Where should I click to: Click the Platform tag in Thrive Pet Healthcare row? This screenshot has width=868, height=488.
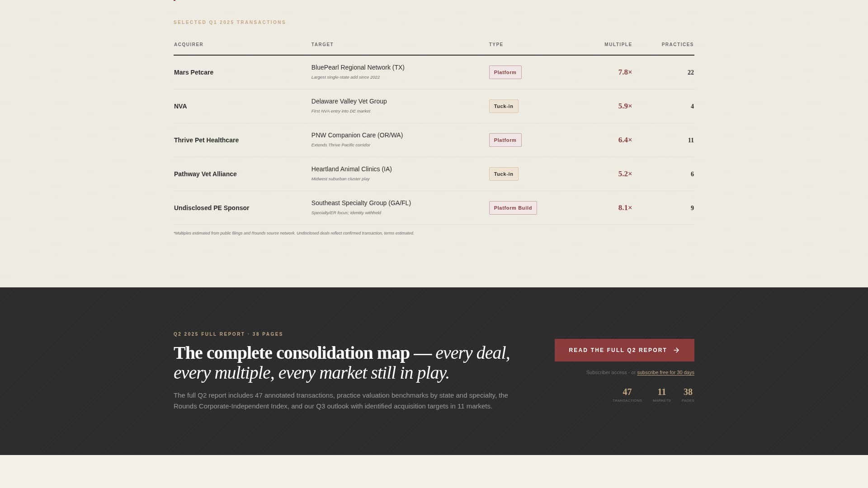[505, 140]
